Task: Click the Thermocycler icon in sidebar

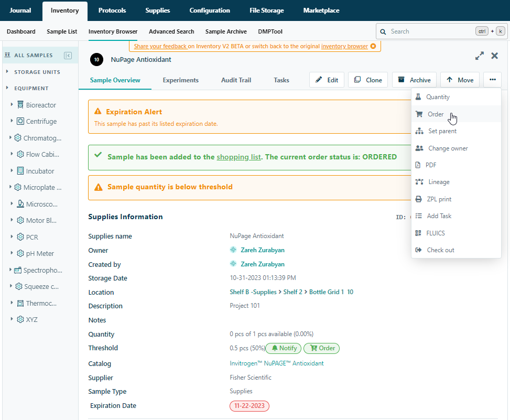Action: 20,303
